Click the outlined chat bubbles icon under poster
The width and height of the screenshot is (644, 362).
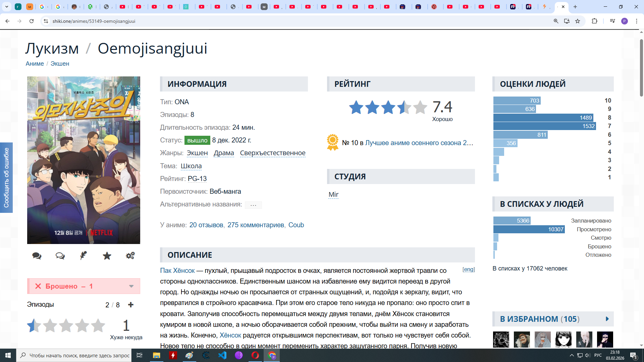tap(60, 256)
